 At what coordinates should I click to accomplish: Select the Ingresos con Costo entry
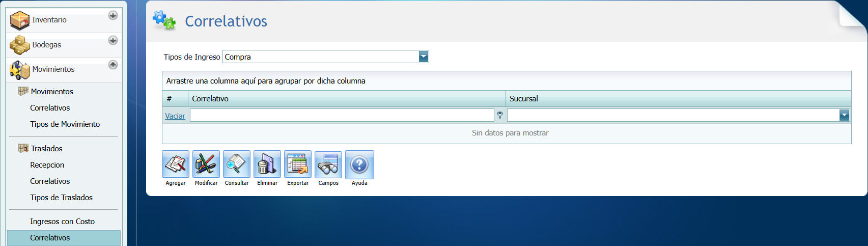pos(62,222)
